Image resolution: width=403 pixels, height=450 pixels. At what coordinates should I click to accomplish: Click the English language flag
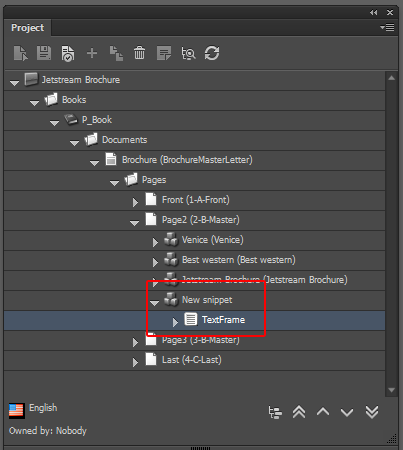point(17,410)
